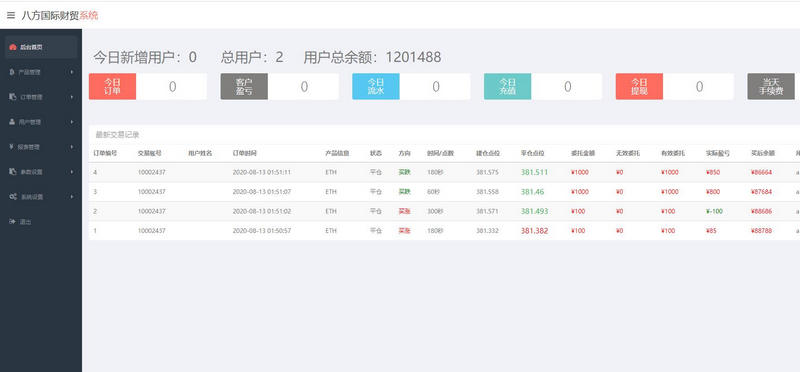
Task: Click the 建仓点位 column header
Action: click(x=488, y=153)
